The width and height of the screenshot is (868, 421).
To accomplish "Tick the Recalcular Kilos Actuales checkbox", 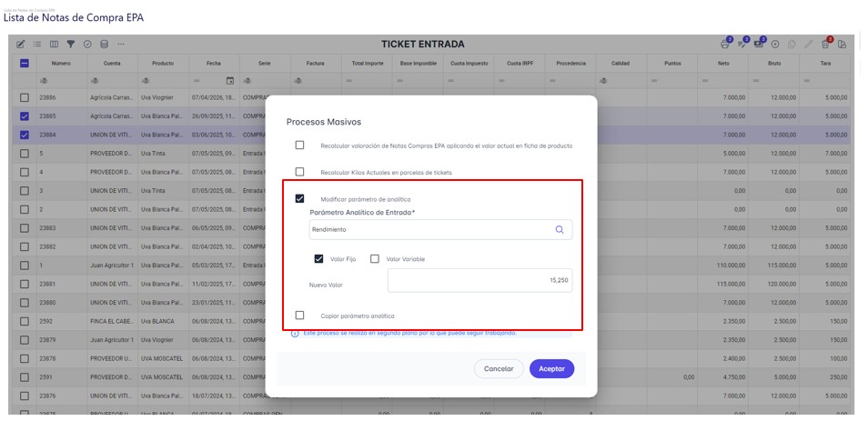I will point(299,172).
